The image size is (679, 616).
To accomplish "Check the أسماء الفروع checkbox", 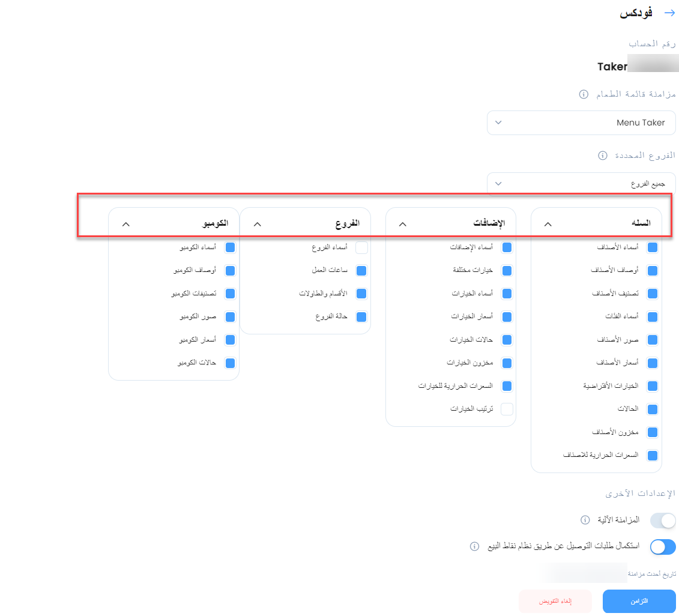I will pos(361,247).
